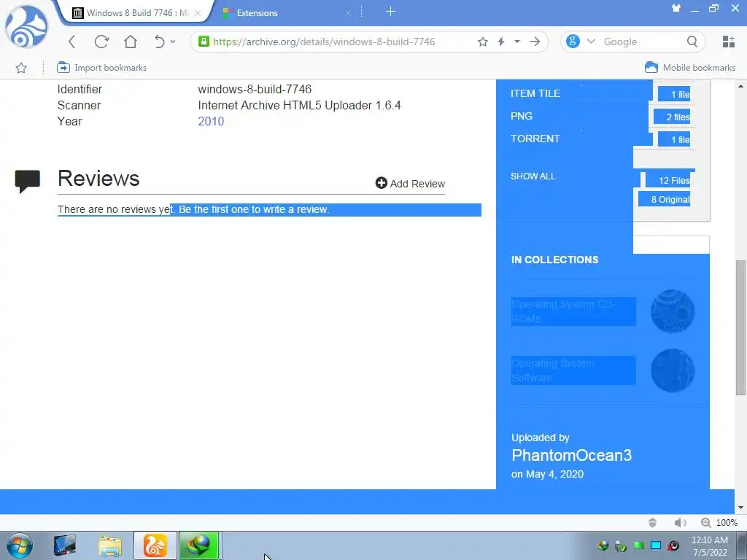Image resolution: width=747 pixels, height=560 pixels.
Task: Click Add Review link
Action: pos(410,183)
